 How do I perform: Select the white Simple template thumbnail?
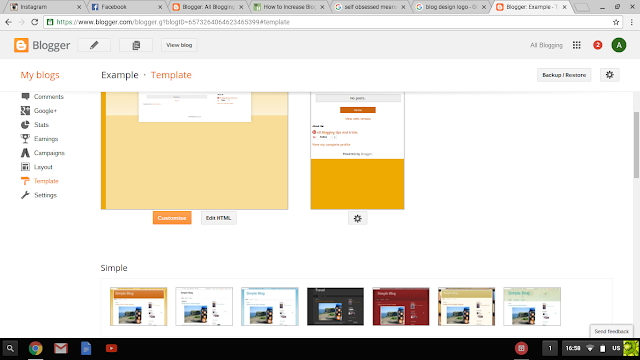pyautogui.click(x=204, y=307)
